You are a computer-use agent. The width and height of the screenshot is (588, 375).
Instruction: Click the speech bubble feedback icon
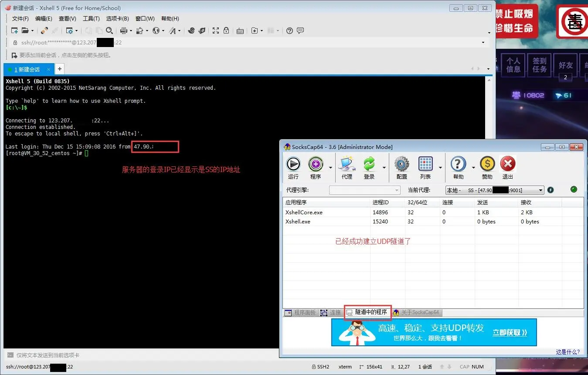[x=300, y=30]
